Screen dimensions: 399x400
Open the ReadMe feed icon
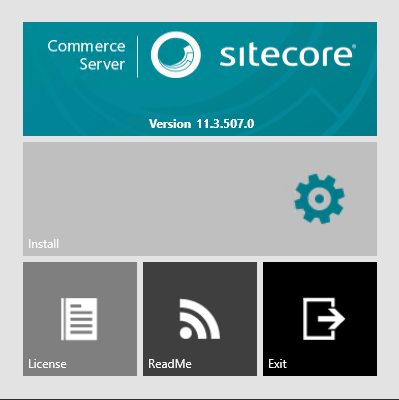pos(200,319)
